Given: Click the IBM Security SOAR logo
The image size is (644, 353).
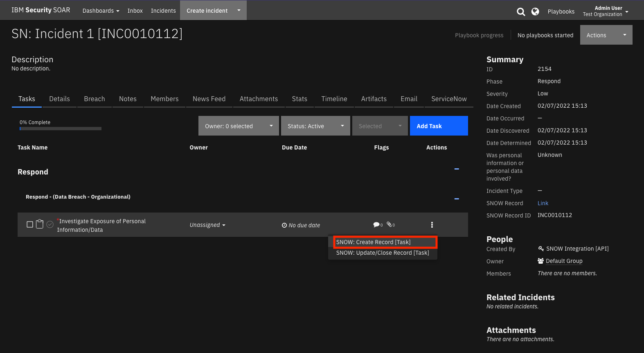Looking at the screenshot, I should [x=41, y=10].
